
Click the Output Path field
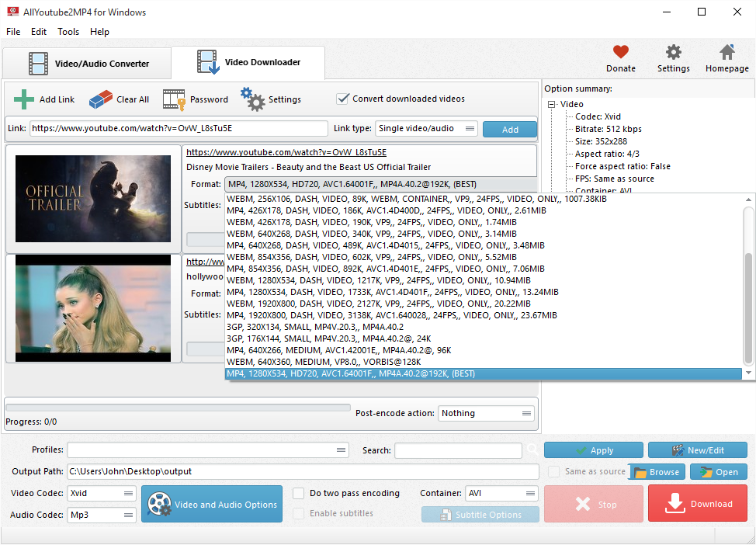(x=303, y=471)
